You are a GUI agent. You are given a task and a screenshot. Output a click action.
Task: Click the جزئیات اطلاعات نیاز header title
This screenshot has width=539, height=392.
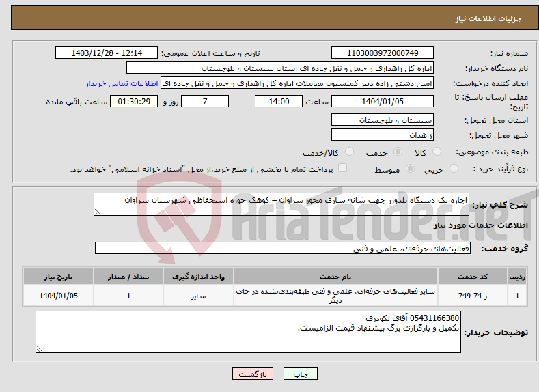[x=488, y=18]
